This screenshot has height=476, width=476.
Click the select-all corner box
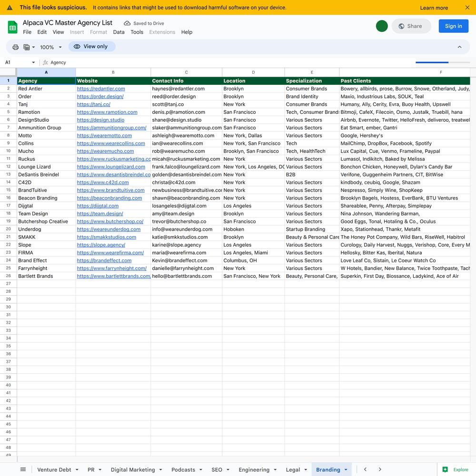pyautogui.click(x=8, y=72)
